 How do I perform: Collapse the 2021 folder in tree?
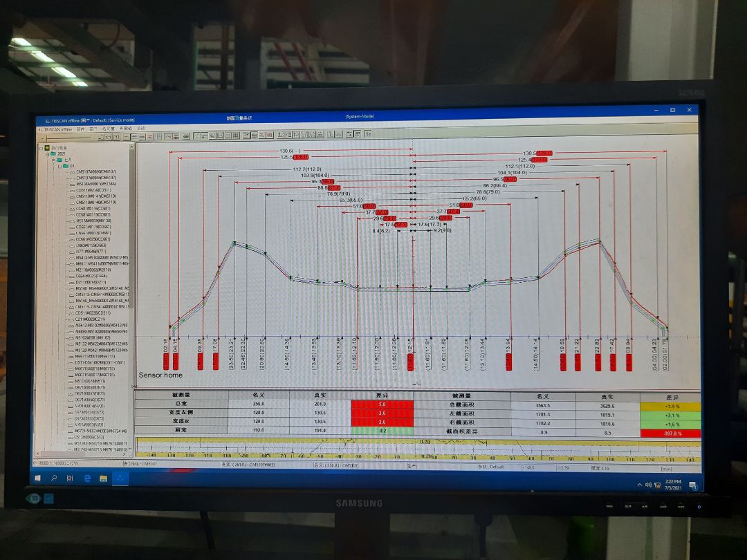[47, 153]
